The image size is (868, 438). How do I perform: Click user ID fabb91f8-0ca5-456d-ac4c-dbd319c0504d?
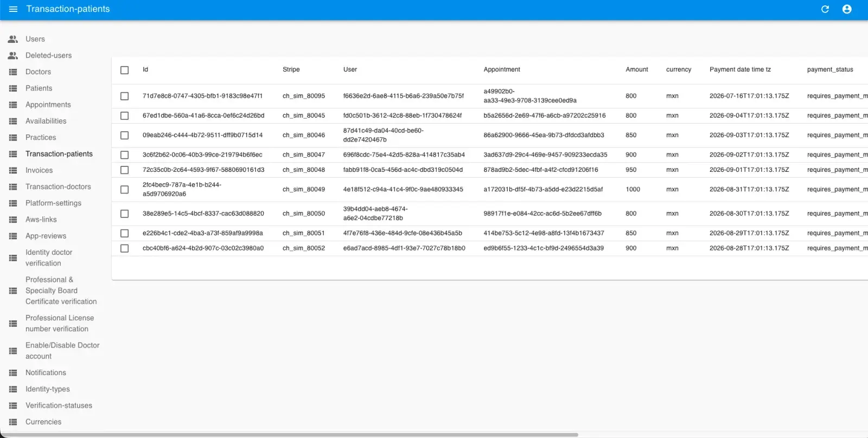pos(403,170)
